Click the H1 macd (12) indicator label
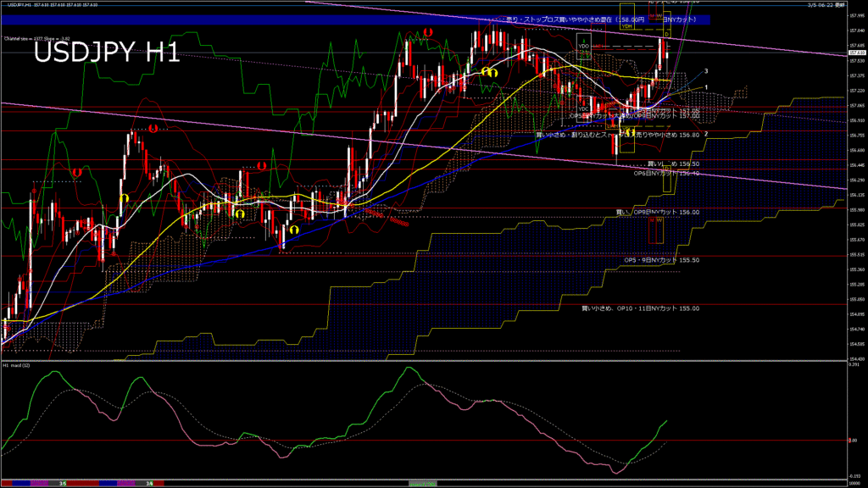The image size is (868, 488). click(19, 365)
